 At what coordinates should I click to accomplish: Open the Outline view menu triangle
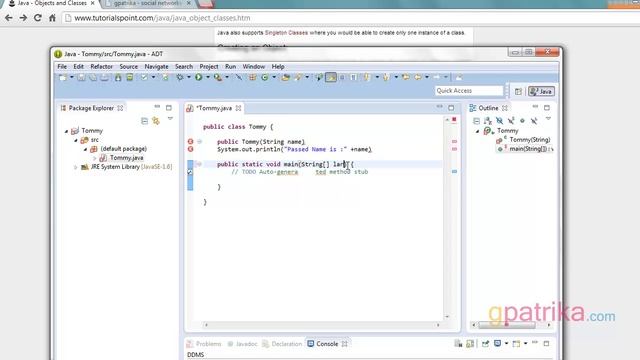[549, 119]
